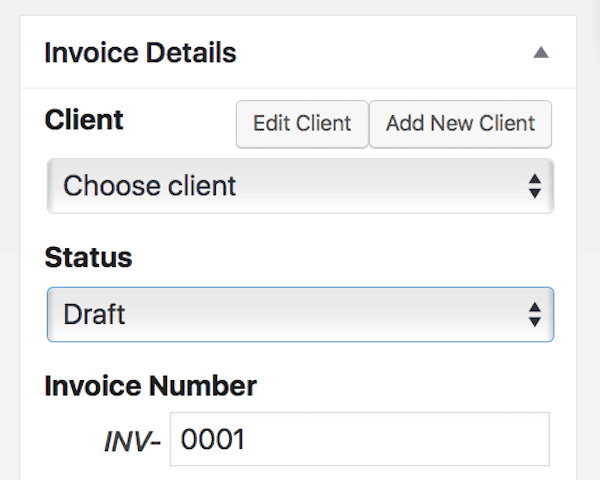This screenshot has width=600, height=480.
Task: Click the Invoice Details panel heading
Action: coord(140,52)
